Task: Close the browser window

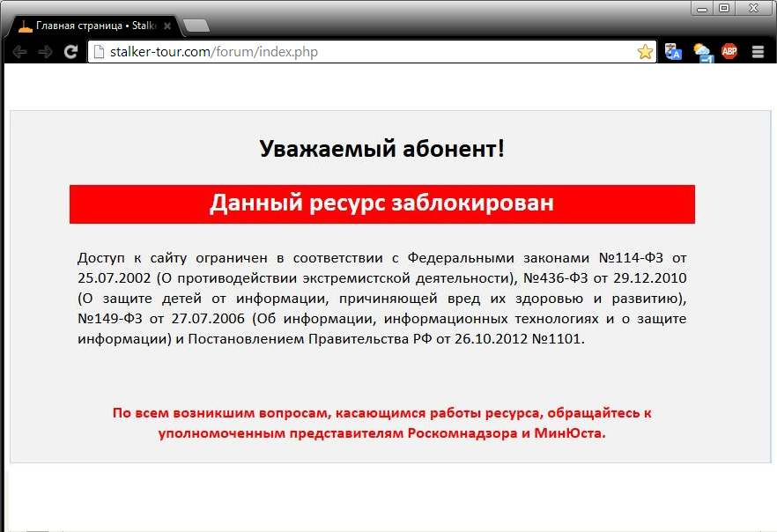Action: pyautogui.click(x=754, y=8)
